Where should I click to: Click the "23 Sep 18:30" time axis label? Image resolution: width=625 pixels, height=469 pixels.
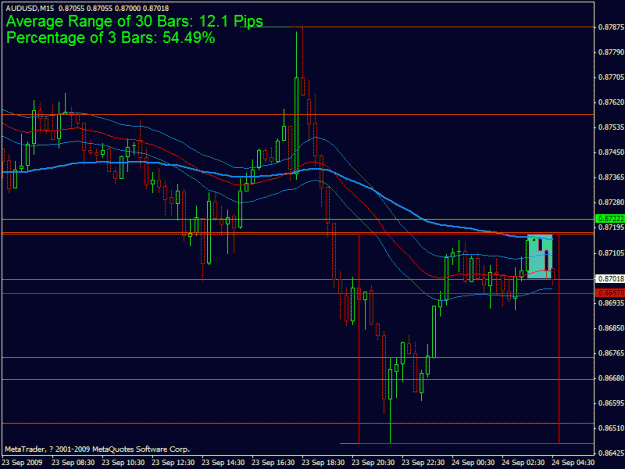(x=323, y=463)
